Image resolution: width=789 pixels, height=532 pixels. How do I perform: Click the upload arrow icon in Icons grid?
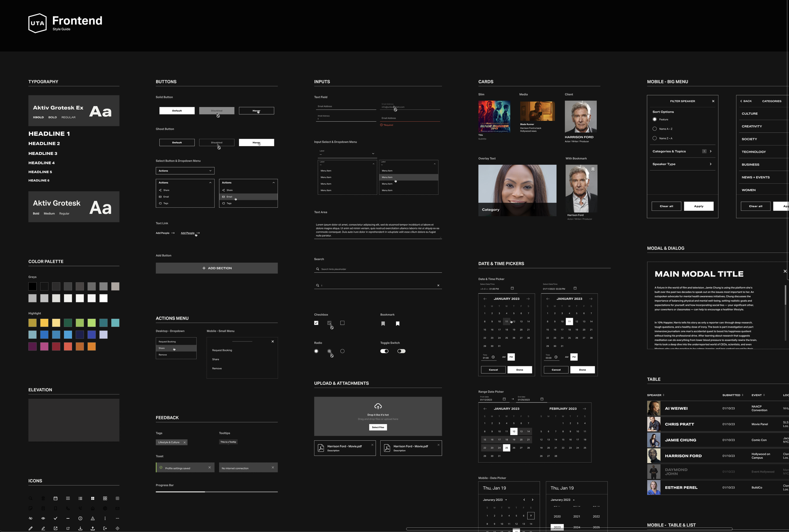pyautogui.click(x=93, y=529)
